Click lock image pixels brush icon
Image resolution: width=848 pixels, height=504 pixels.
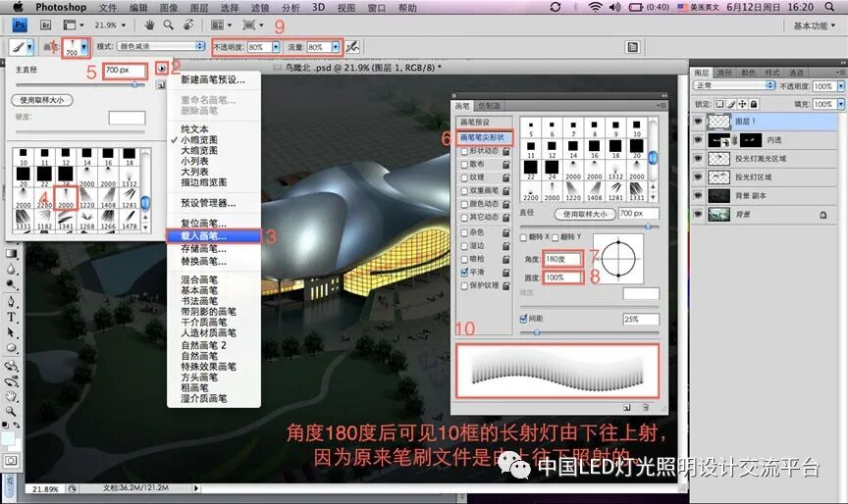point(731,104)
